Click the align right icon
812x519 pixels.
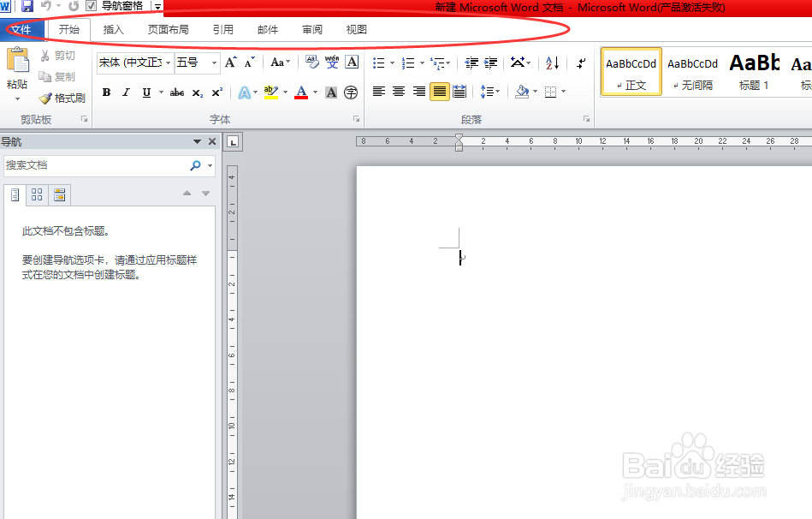coord(419,92)
